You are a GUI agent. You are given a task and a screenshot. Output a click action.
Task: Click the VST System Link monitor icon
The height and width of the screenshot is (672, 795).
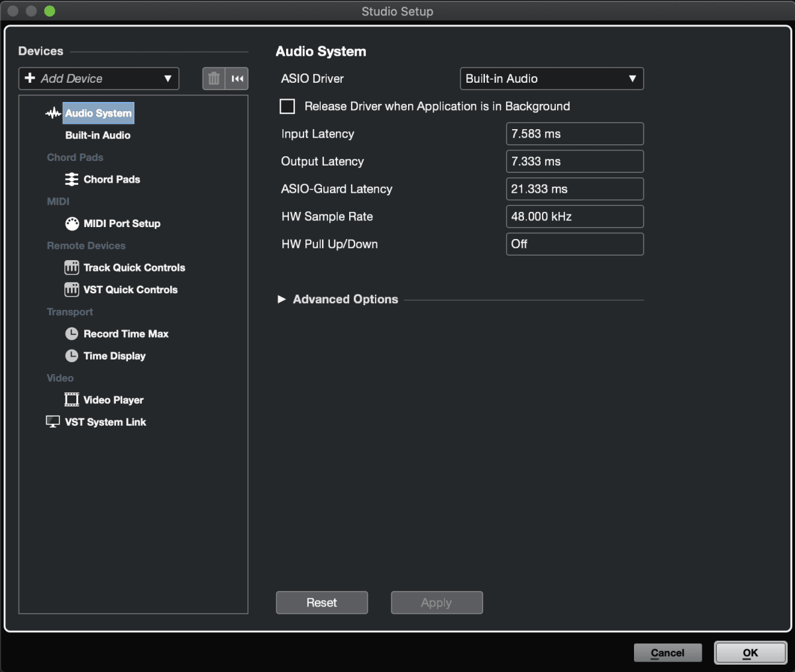(53, 422)
